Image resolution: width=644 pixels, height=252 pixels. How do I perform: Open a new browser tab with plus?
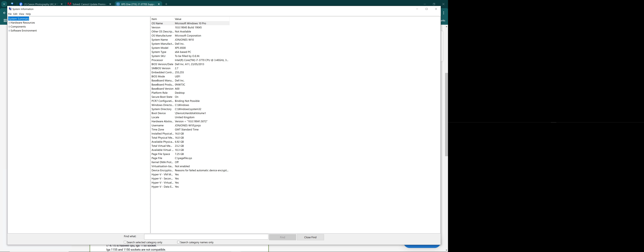click(166, 4)
